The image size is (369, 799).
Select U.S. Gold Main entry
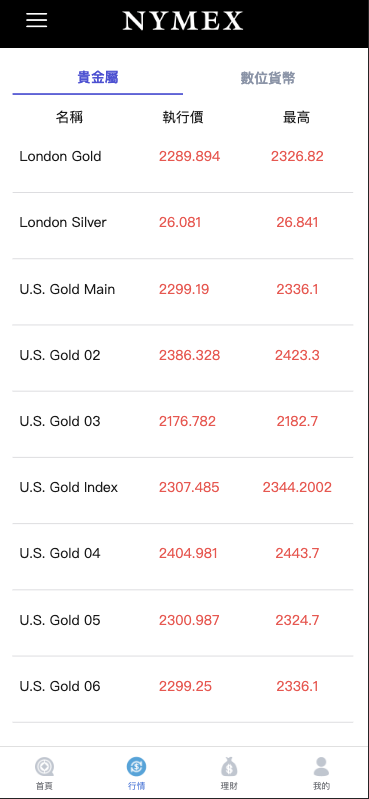pos(182,292)
